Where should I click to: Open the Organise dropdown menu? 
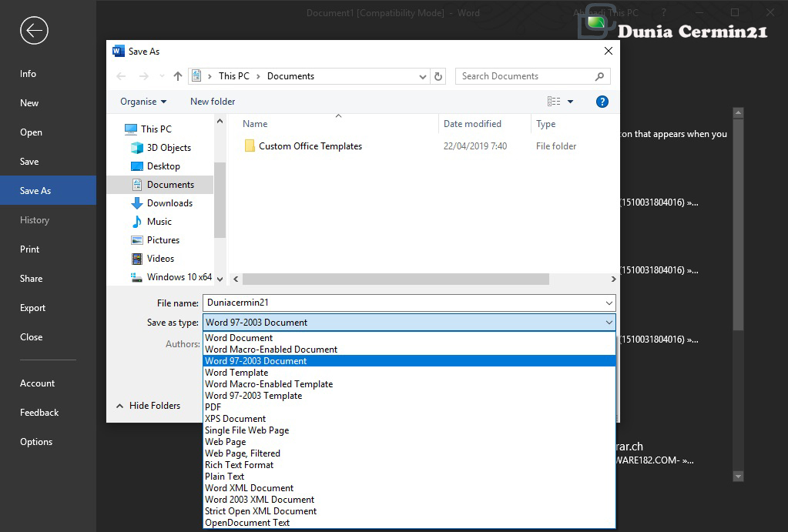[143, 102]
